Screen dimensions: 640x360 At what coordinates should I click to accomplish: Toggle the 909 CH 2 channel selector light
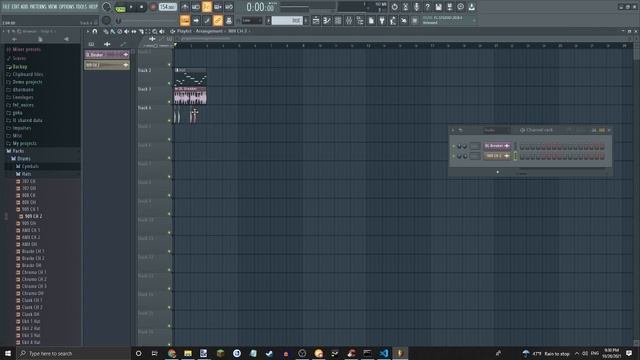point(515,156)
